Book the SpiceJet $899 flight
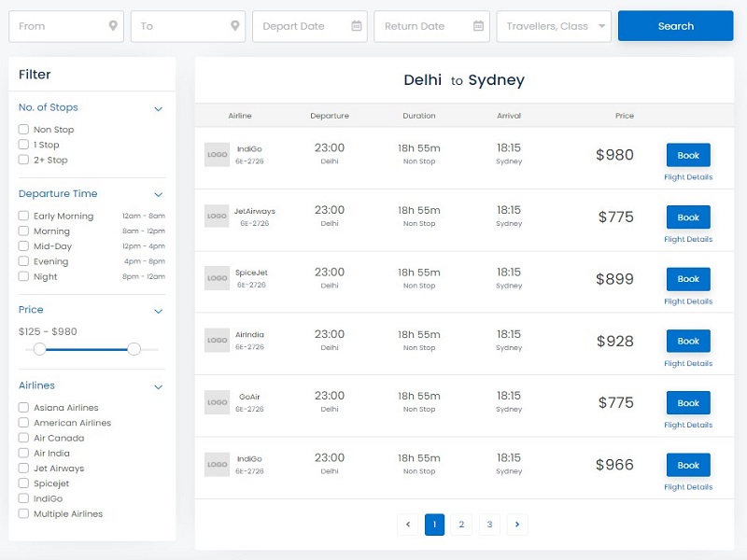Image resolution: width=747 pixels, height=560 pixels. click(688, 279)
